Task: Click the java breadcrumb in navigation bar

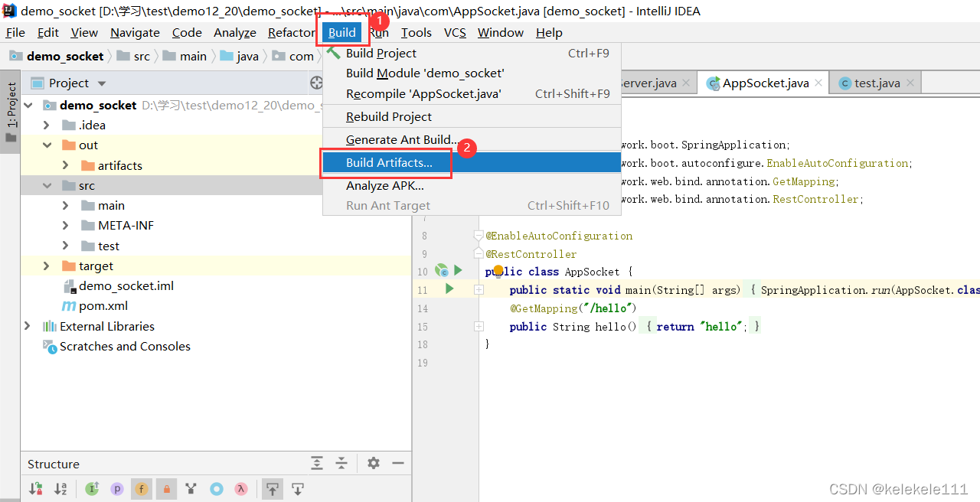Action: click(x=239, y=56)
